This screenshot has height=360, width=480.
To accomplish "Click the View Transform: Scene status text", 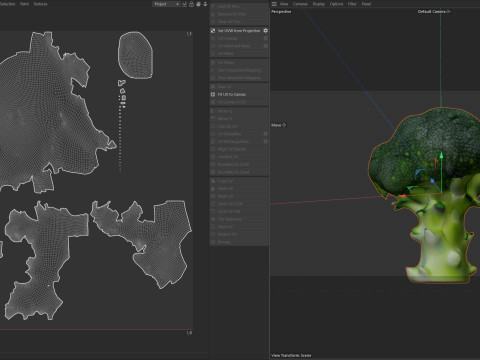I will 291,355.
